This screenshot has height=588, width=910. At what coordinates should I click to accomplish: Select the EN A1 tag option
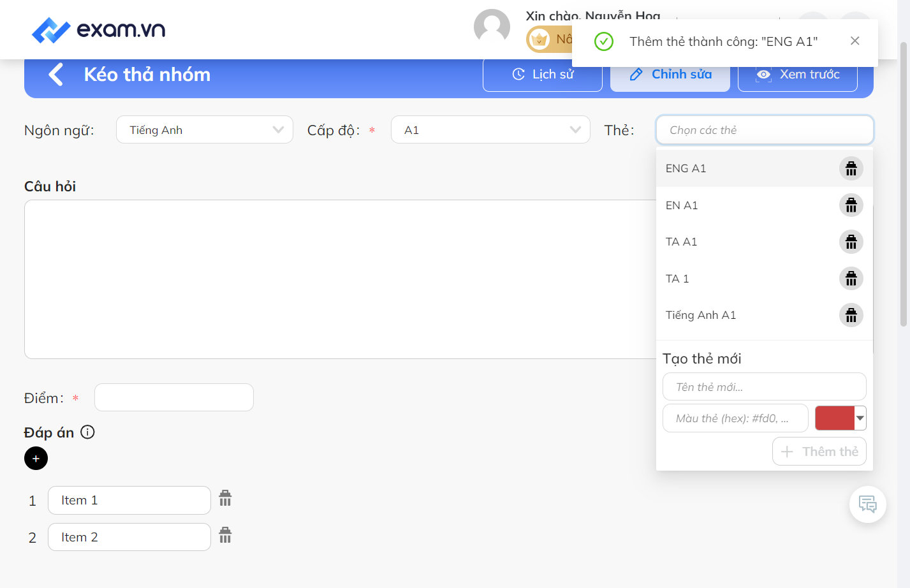[x=765, y=205]
